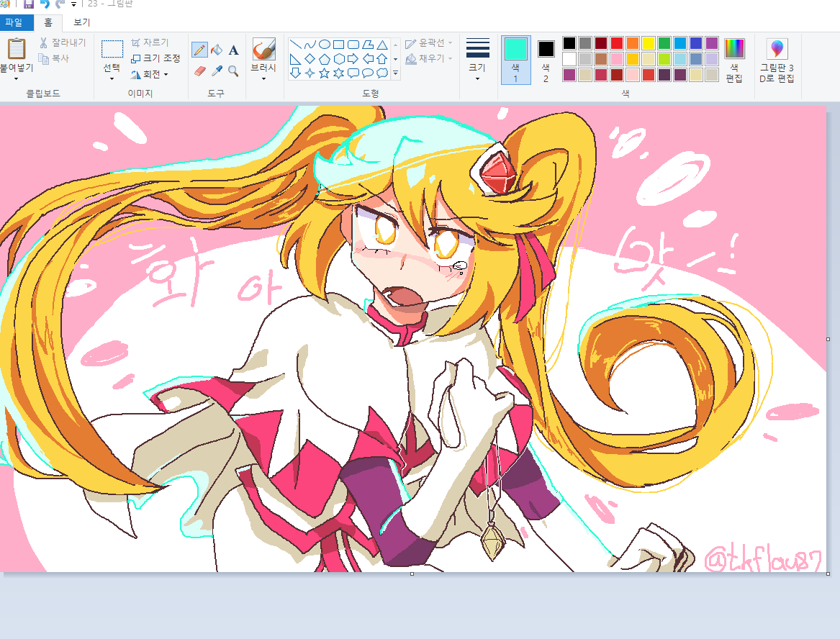This screenshot has width=840, height=639.
Task: Select the Magnifier tool
Action: pyautogui.click(x=233, y=71)
